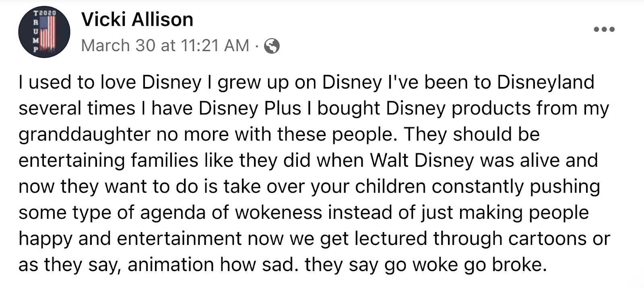Click the globe public audience icon

272,46
